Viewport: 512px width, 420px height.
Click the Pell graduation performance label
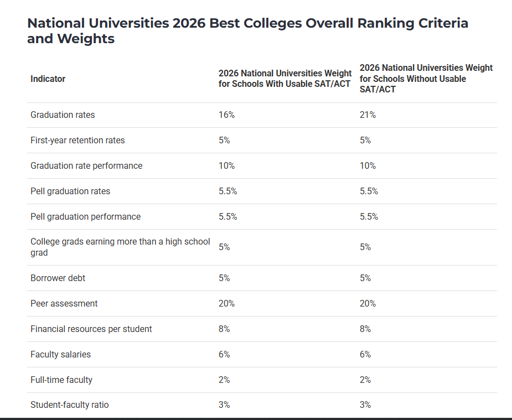pyautogui.click(x=85, y=217)
